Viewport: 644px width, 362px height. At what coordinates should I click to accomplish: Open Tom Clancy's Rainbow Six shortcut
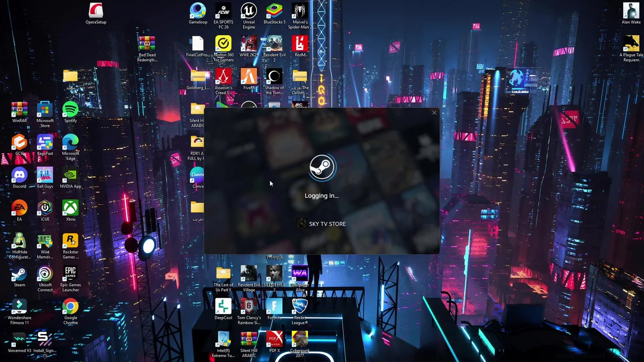[249, 311]
